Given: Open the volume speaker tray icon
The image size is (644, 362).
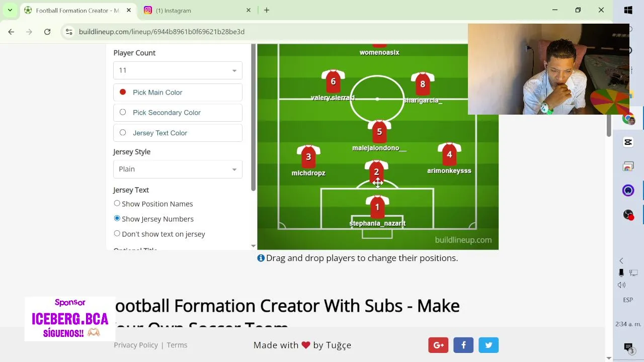Looking at the screenshot, I should pos(621,285).
